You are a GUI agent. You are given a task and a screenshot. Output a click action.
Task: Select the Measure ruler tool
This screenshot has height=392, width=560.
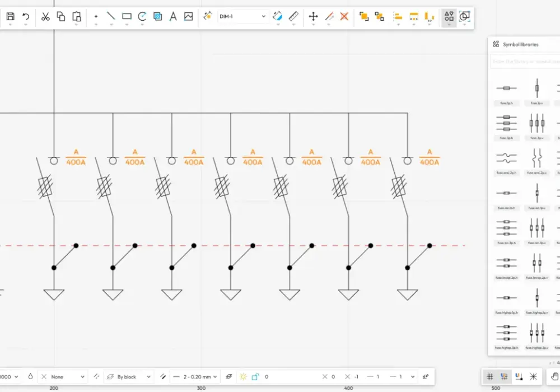(293, 16)
